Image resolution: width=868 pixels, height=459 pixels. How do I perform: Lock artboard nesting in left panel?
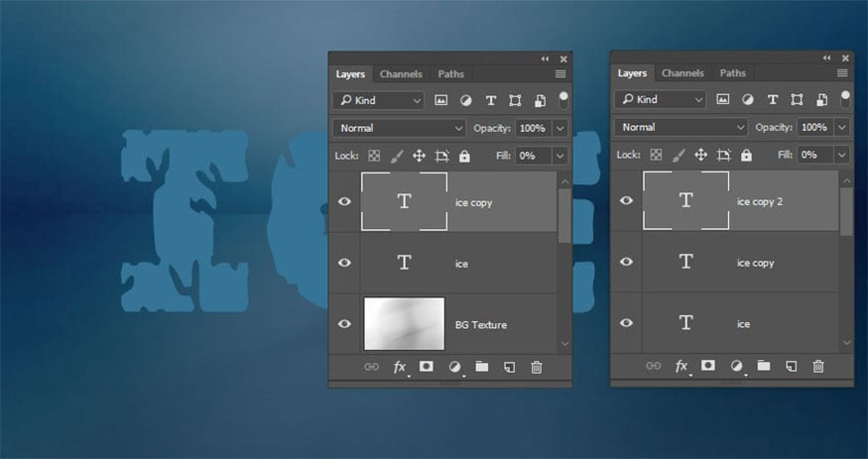point(441,156)
